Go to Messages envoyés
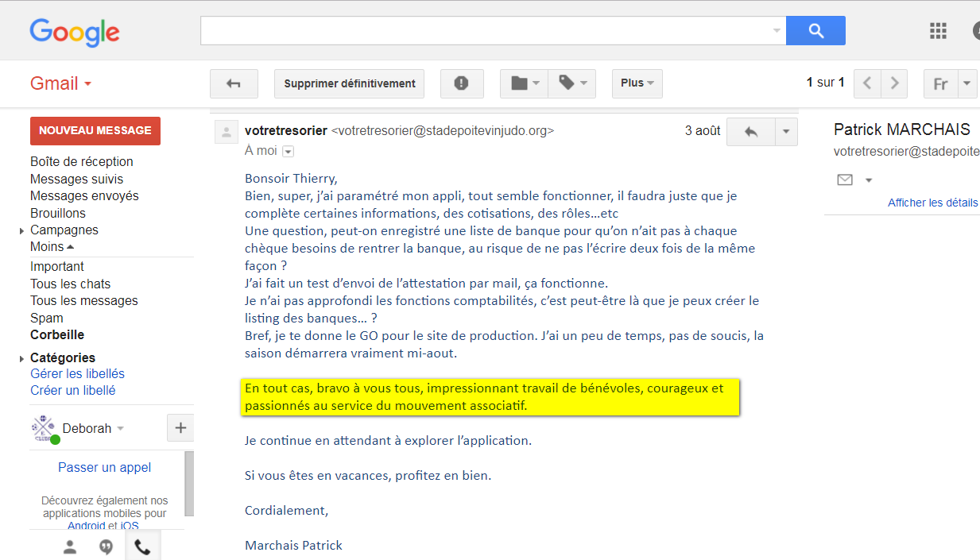This screenshot has width=980, height=560. pyautogui.click(x=84, y=195)
